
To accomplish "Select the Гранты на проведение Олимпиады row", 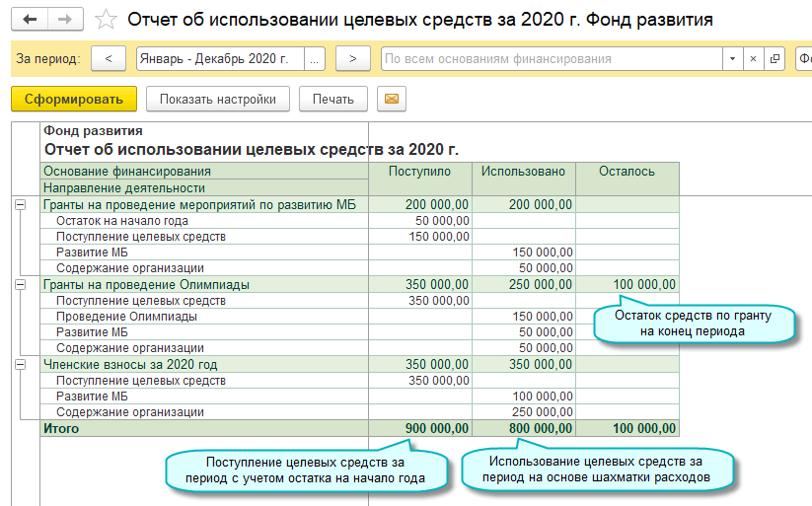I will pyautogui.click(x=359, y=284).
